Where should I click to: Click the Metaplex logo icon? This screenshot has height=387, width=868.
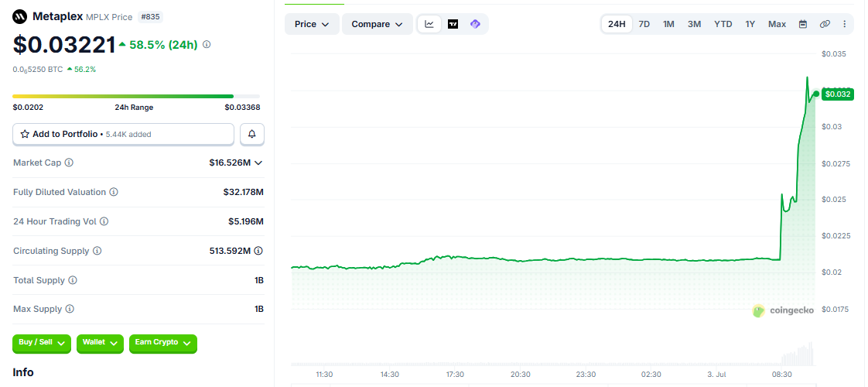[x=20, y=17]
